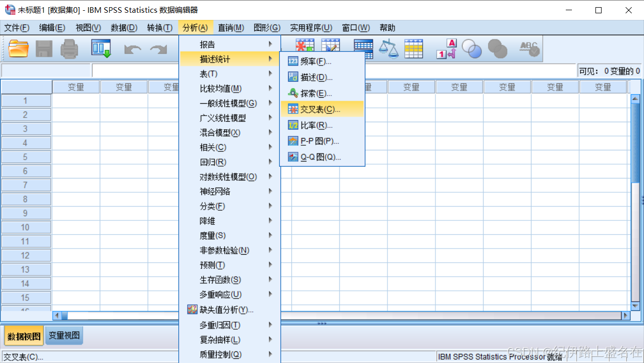The image size is (644, 363).
Task: Click the 交叉表(C) grid icon
Action: (x=293, y=109)
